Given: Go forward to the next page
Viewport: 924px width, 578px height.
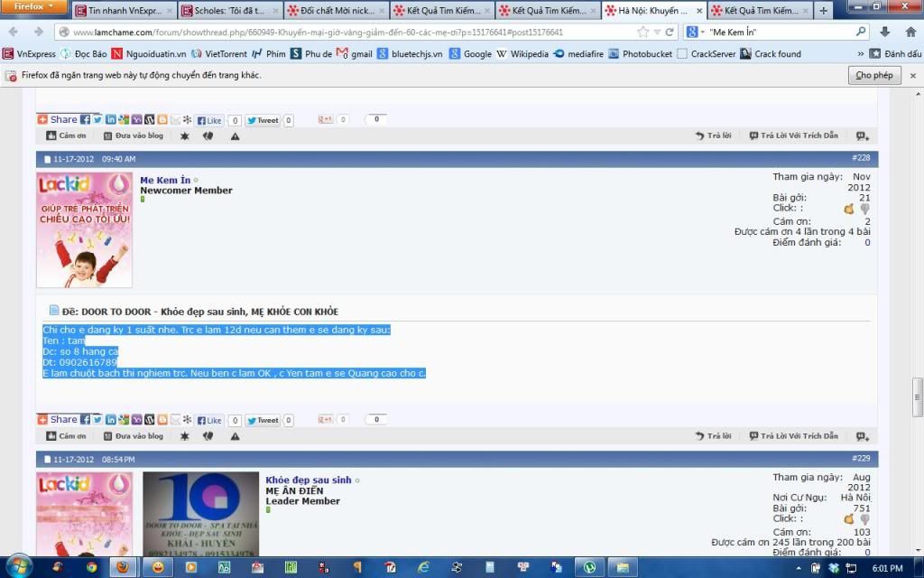Looking at the screenshot, I should [x=39, y=32].
